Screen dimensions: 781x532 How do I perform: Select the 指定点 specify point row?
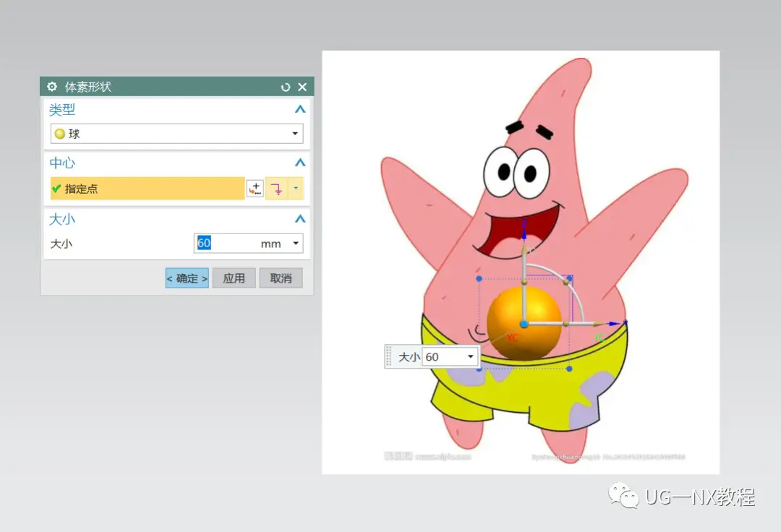[x=148, y=189]
